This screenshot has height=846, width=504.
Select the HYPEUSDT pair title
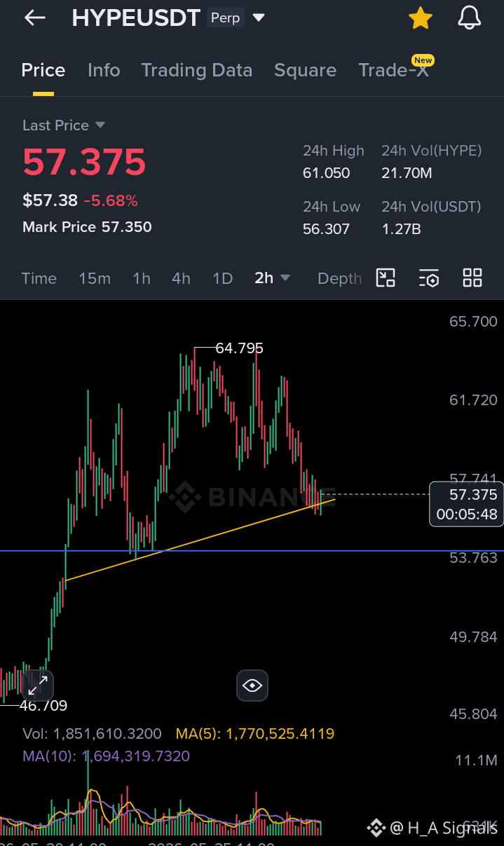[136, 18]
